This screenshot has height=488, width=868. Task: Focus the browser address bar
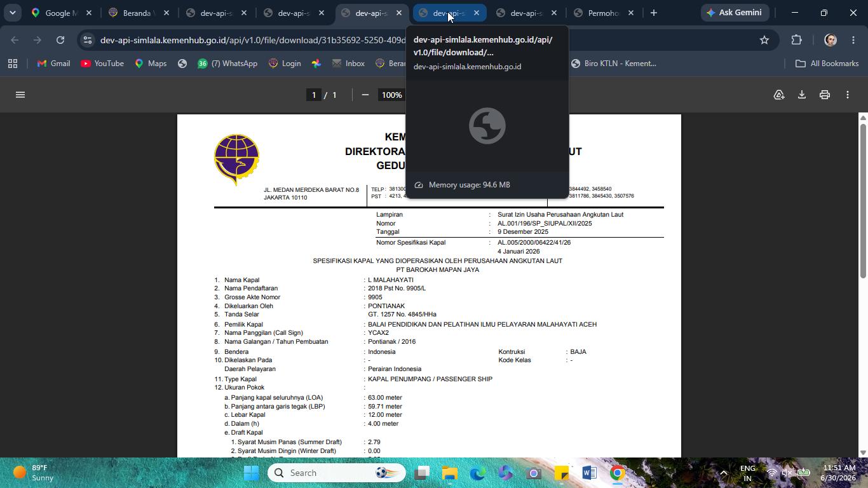tap(252, 40)
